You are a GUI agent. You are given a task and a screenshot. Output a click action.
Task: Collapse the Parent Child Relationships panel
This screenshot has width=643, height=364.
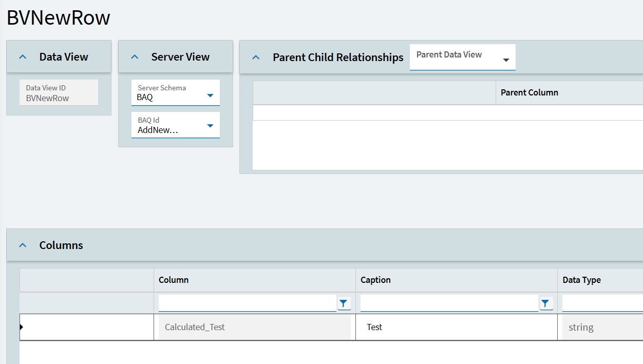pyautogui.click(x=256, y=58)
